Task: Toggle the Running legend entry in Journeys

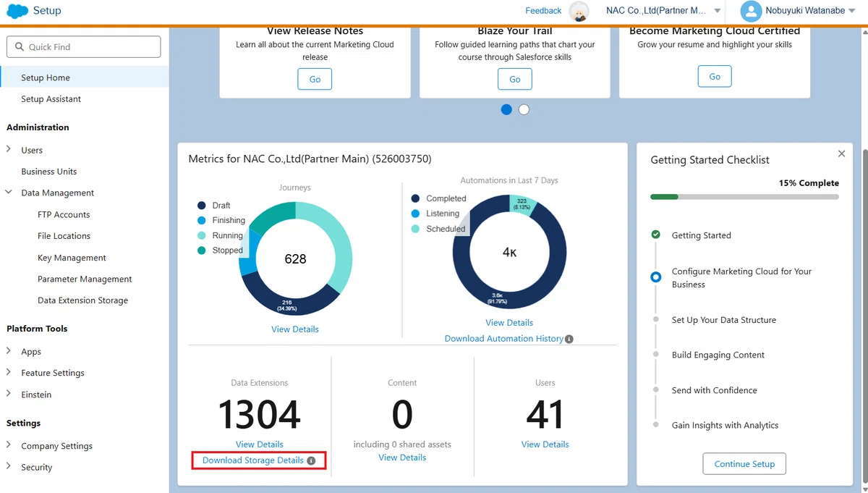Action: [220, 235]
